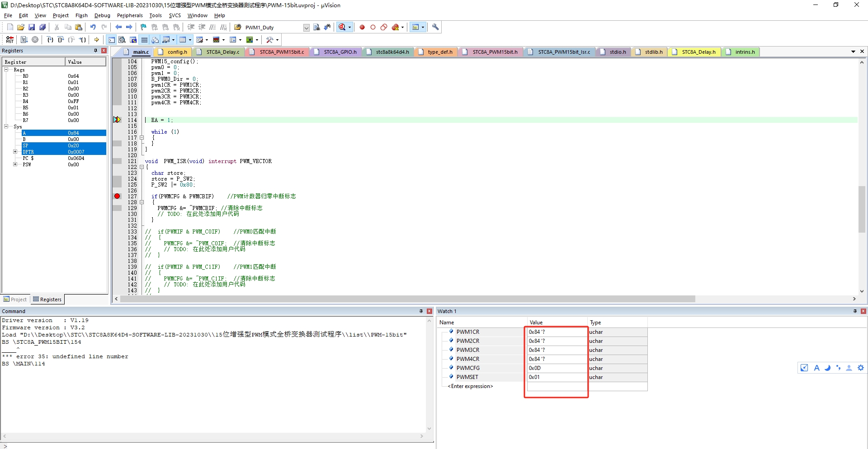Click the Save All icon
The width and height of the screenshot is (868, 449).
point(42,27)
